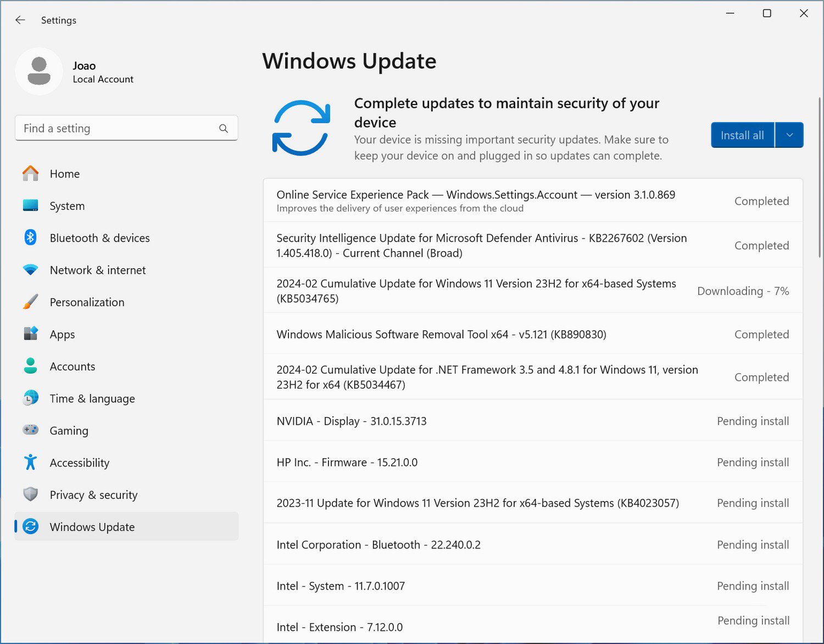Click the KB5034765 Cumulative Update row

click(533, 291)
